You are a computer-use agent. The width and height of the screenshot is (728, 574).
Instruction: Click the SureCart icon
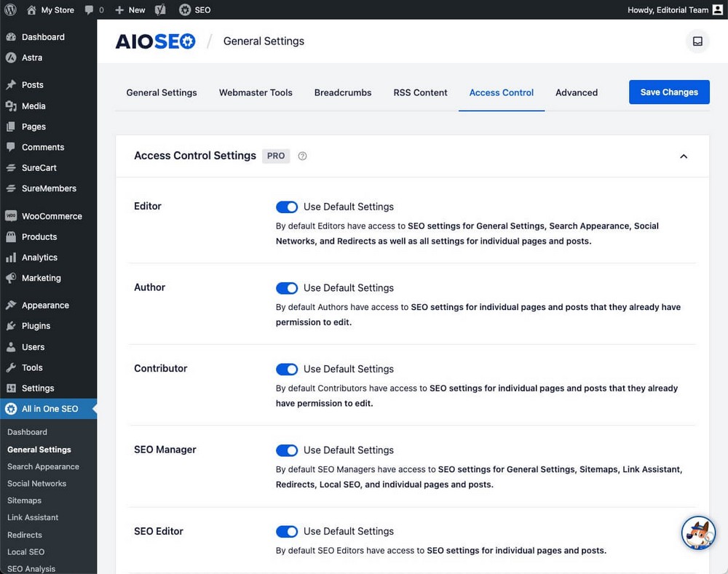11,167
